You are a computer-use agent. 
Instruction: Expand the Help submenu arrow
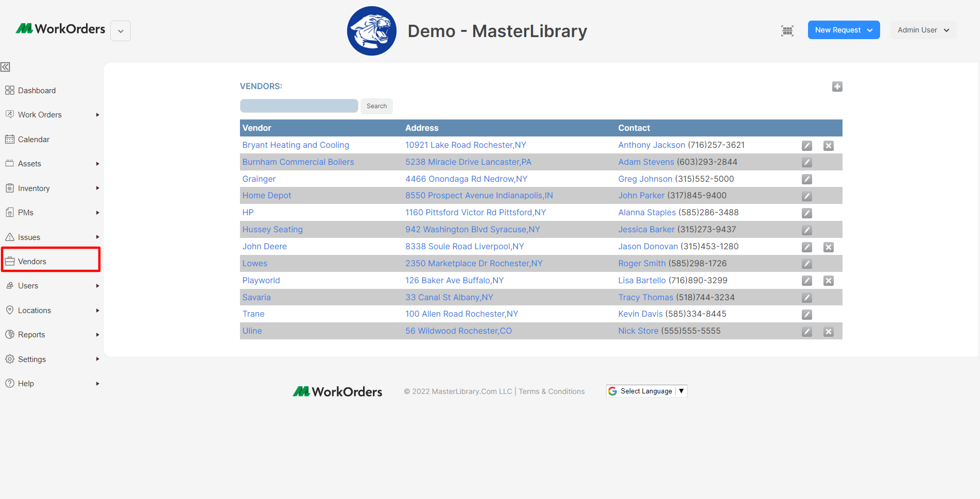[x=97, y=384]
